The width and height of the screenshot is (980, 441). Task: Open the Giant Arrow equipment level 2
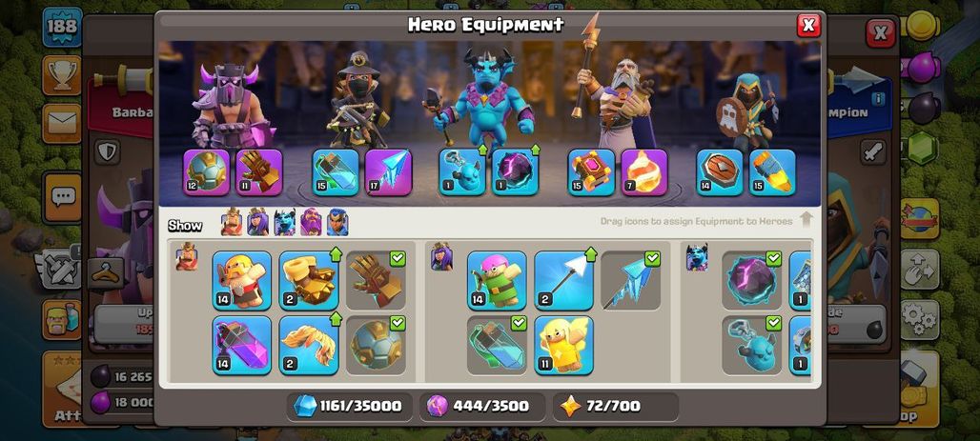[563, 280]
